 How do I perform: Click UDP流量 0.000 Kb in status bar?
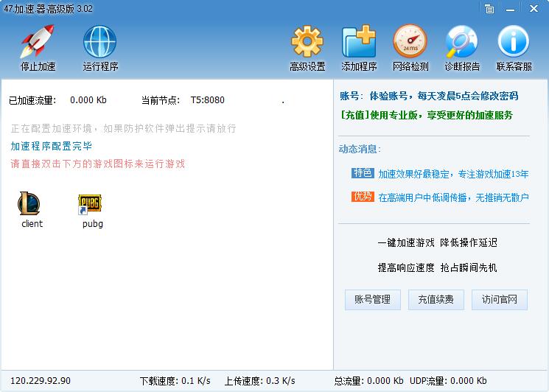(448, 381)
